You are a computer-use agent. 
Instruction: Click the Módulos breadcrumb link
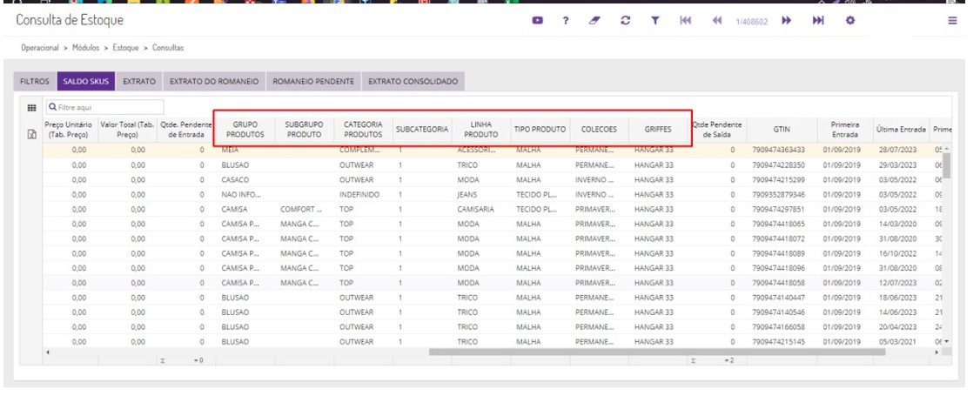85,48
